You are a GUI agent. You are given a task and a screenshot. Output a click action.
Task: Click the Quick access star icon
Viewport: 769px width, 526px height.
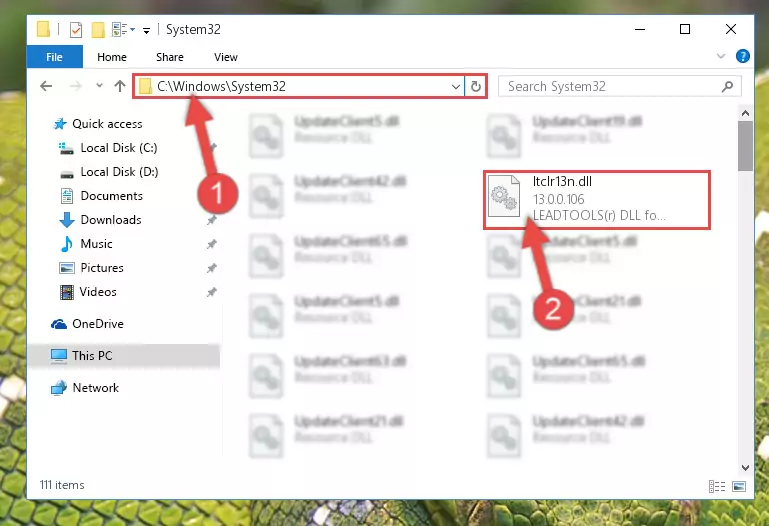(60, 124)
